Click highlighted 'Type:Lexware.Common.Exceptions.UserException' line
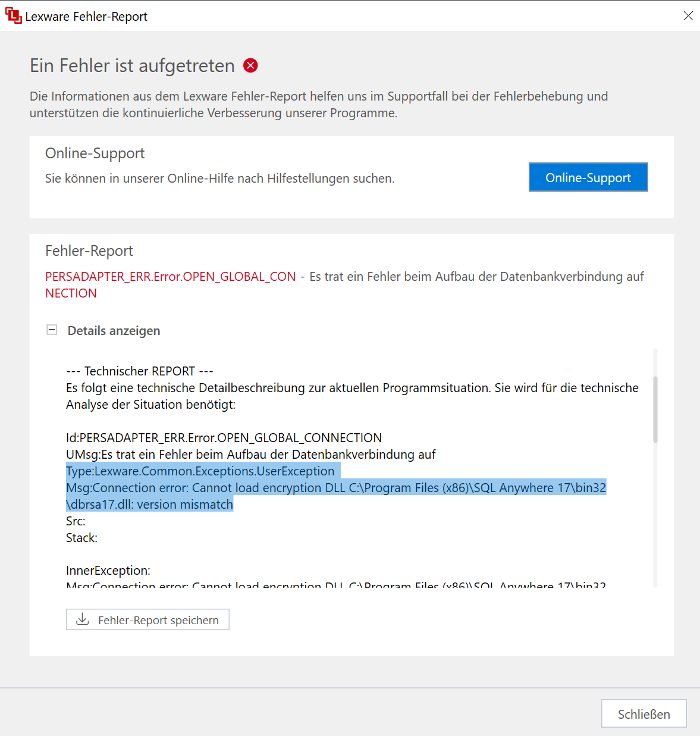700x736 pixels. [200, 471]
